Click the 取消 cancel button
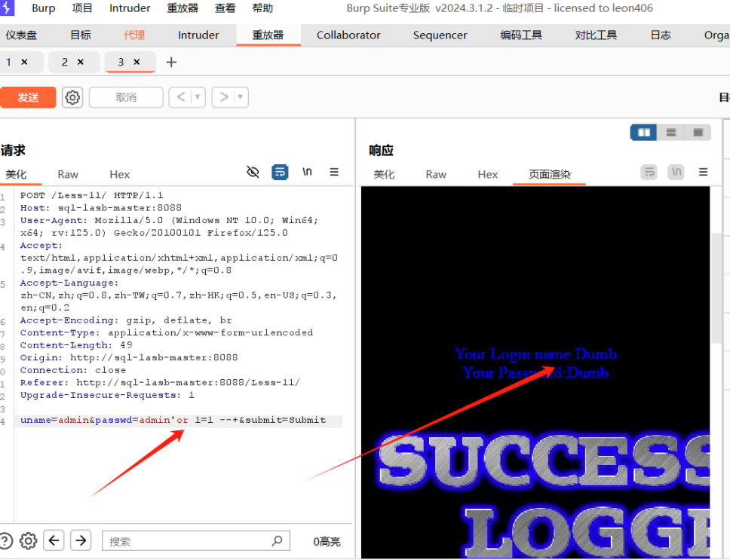The image size is (730, 560). click(x=126, y=97)
